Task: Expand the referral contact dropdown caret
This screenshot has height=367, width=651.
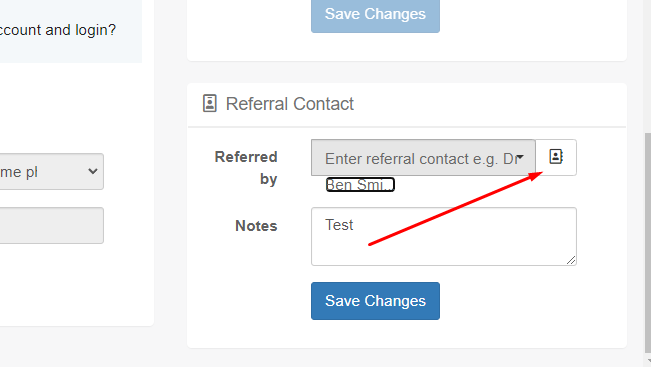Action: [x=520, y=157]
